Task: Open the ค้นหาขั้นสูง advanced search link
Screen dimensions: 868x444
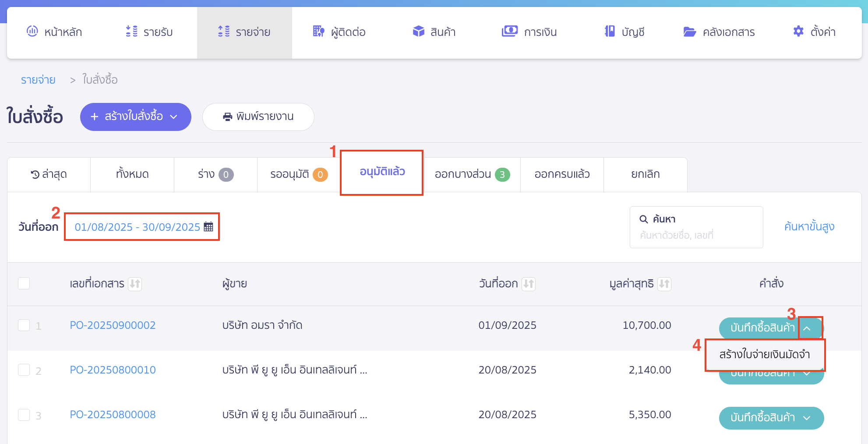Action: (x=809, y=226)
